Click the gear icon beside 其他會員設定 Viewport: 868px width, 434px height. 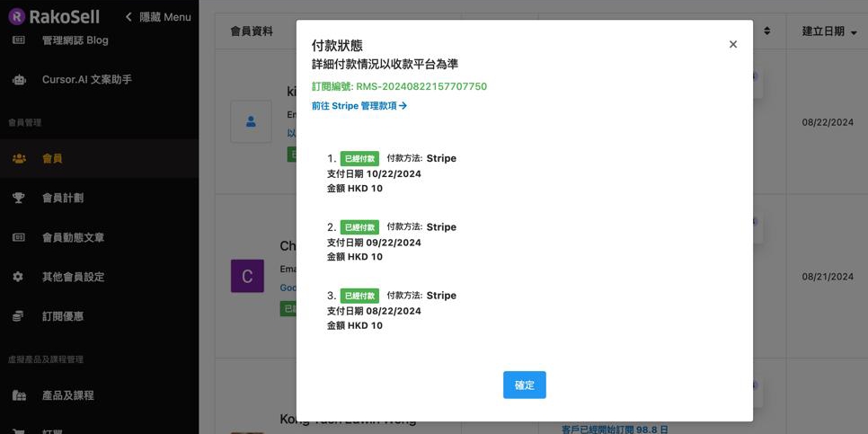pyautogui.click(x=19, y=277)
